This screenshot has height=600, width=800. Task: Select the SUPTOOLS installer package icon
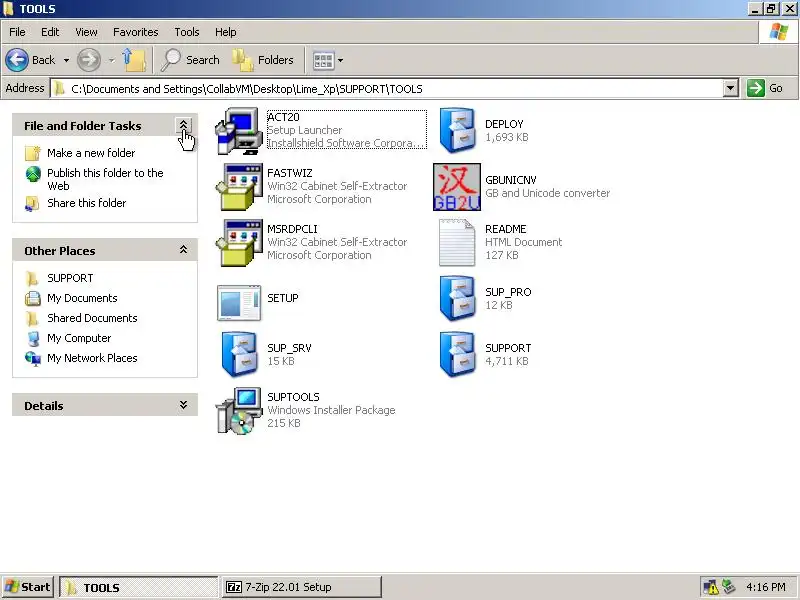click(x=239, y=411)
